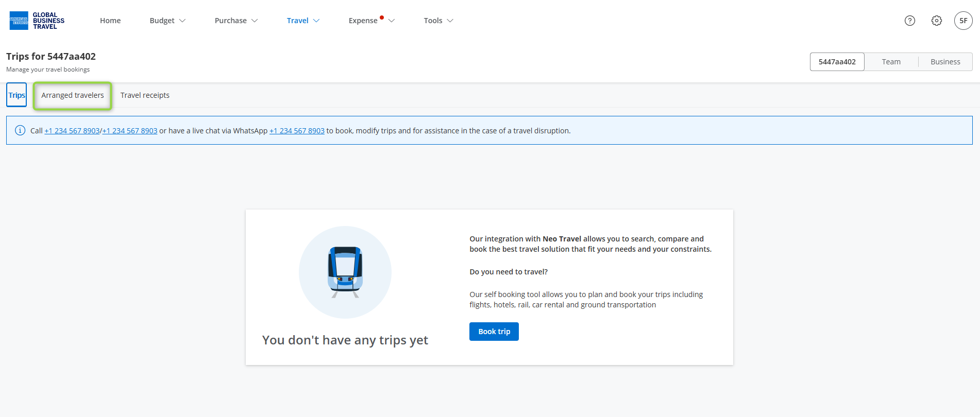This screenshot has width=980, height=417.
Task: Select the Trips tab
Action: pyautogui.click(x=16, y=95)
